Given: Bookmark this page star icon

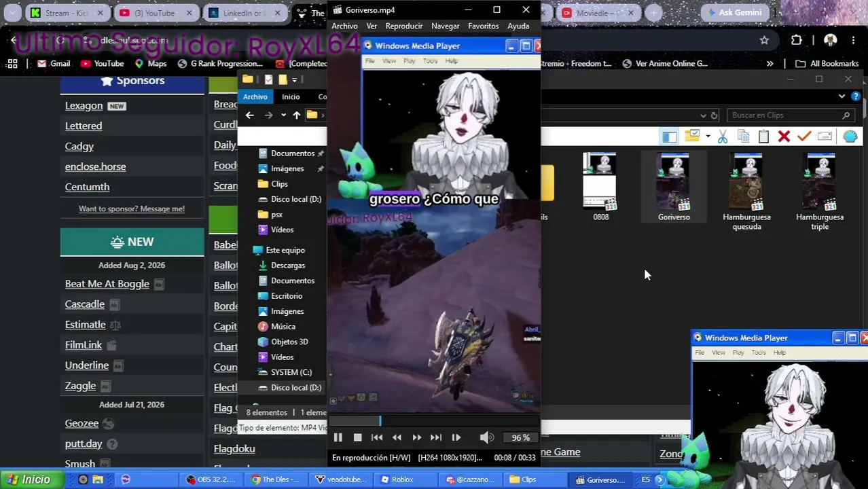Looking at the screenshot, I should [764, 40].
